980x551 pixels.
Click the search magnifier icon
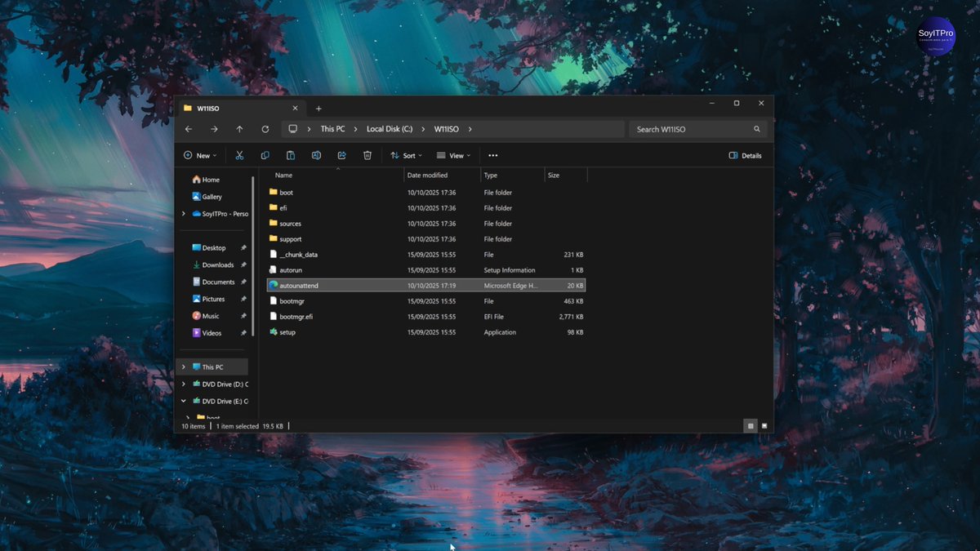pyautogui.click(x=757, y=129)
